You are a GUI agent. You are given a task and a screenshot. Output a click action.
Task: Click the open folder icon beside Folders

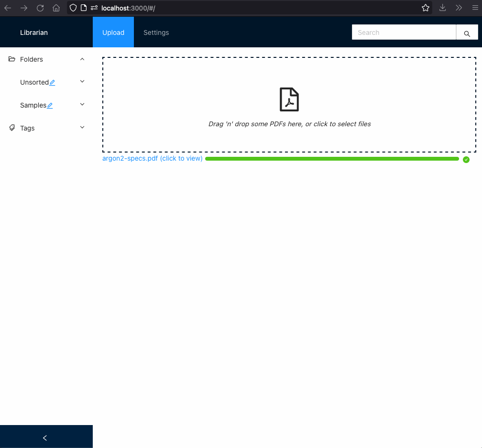12,59
